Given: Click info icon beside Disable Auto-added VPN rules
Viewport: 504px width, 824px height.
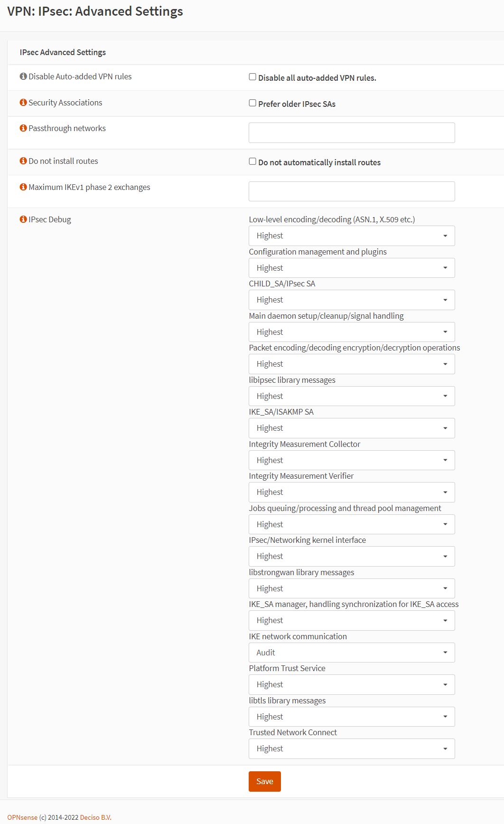Looking at the screenshot, I should (x=23, y=76).
